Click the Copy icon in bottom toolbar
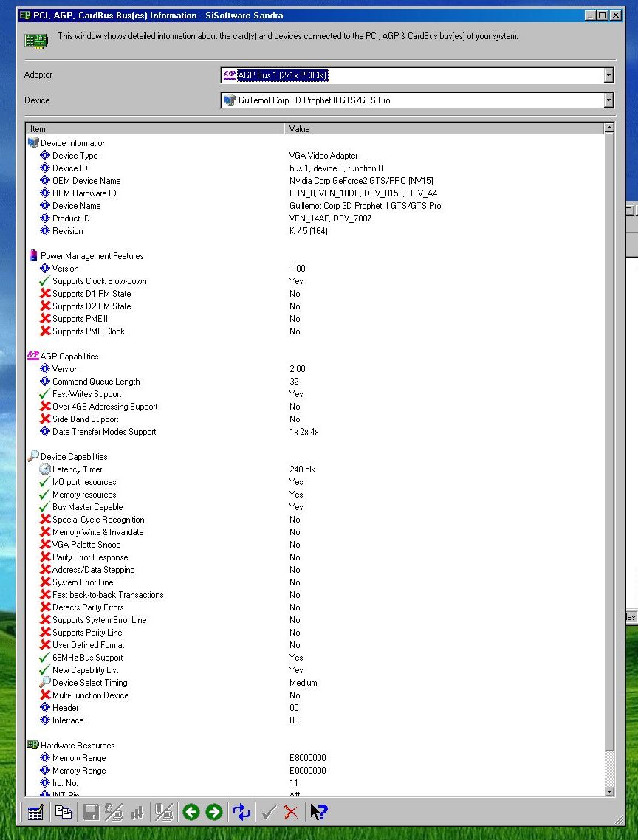Image resolution: width=638 pixels, height=840 pixels. (64, 812)
